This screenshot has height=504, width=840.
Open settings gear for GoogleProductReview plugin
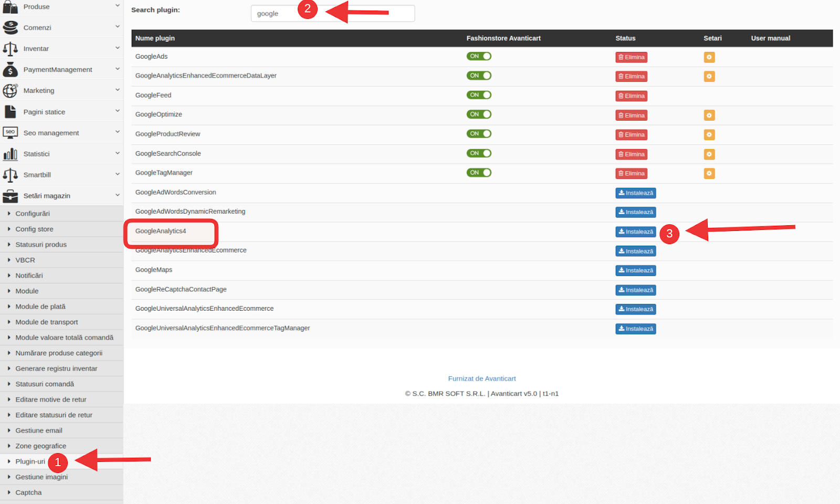709,135
